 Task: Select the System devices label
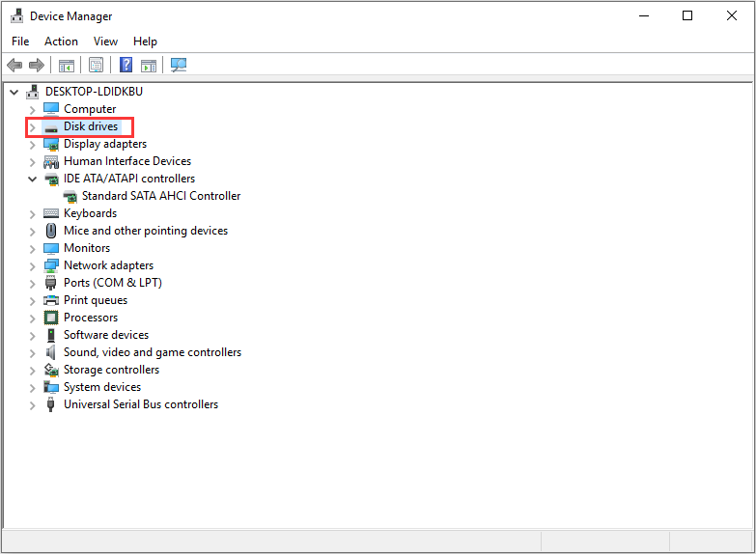(x=102, y=387)
